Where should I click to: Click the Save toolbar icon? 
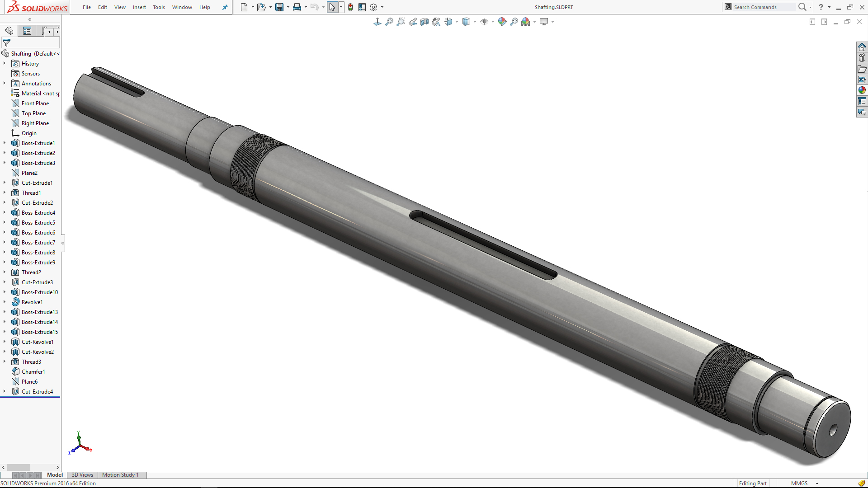(279, 7)
